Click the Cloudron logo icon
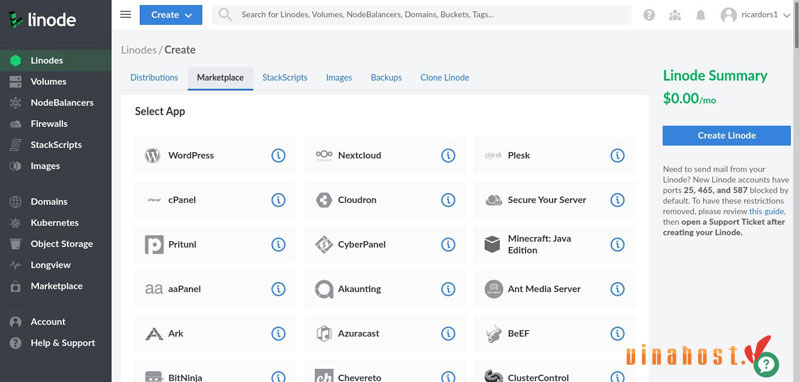This screenshot has width=800, height=382. pyautogui.click(x=324, y=200)
